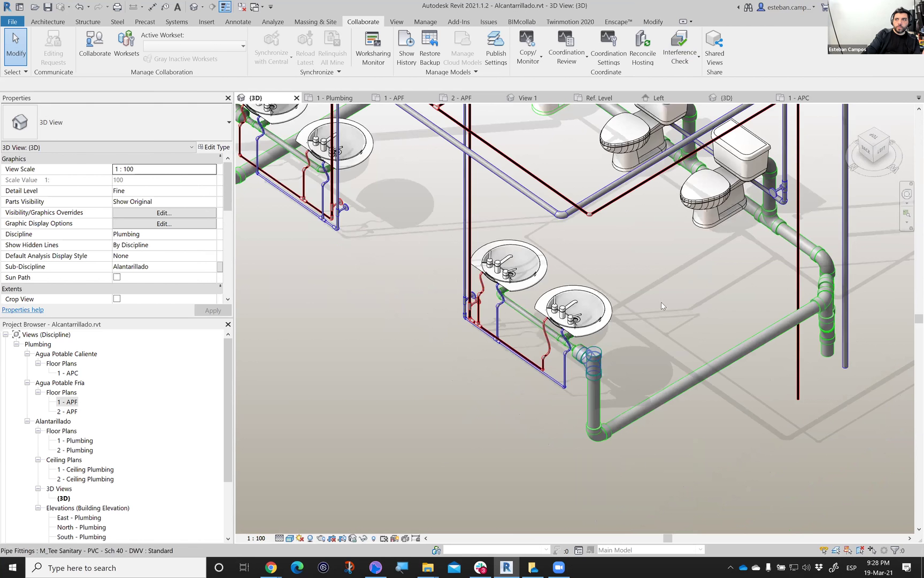Open the Worksets dialog
The height and width of the screenshot is (578, 924).
coord(126,44)
